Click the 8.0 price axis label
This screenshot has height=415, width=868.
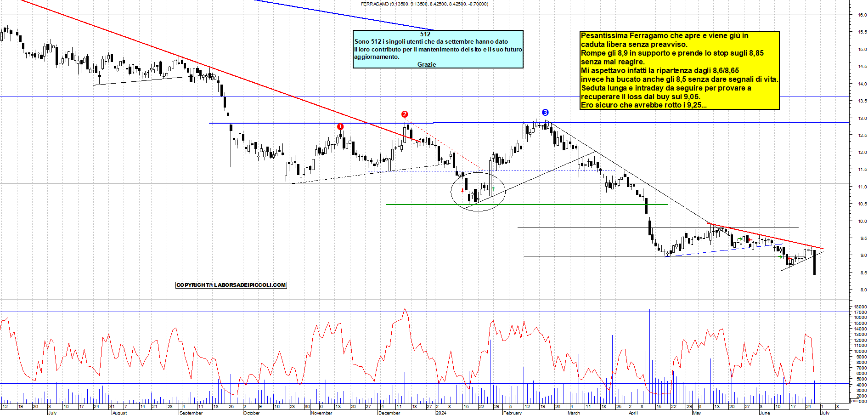[x=863, y=290]
